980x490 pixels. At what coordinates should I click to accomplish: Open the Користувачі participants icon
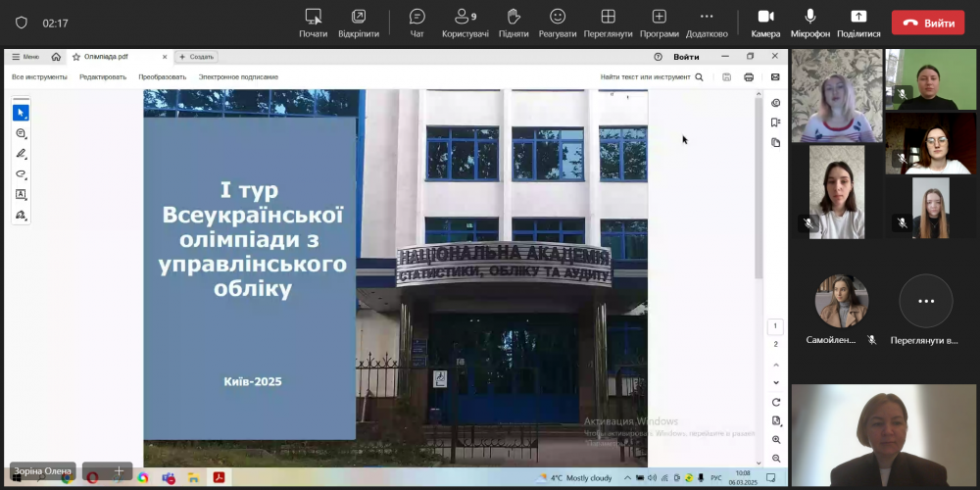pyautogui.click(x=465, y=17)
